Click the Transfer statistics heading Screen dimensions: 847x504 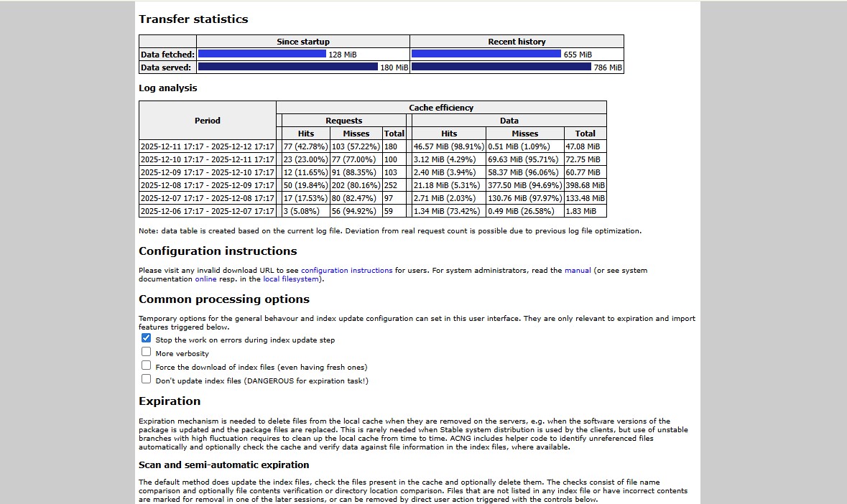click(193, 19)
